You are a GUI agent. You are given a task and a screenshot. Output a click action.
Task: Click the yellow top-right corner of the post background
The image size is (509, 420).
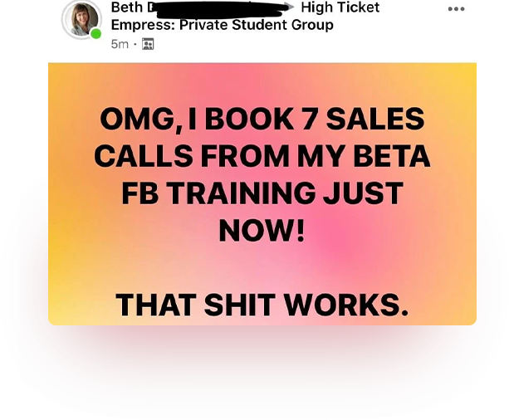(x=464, y=75)
